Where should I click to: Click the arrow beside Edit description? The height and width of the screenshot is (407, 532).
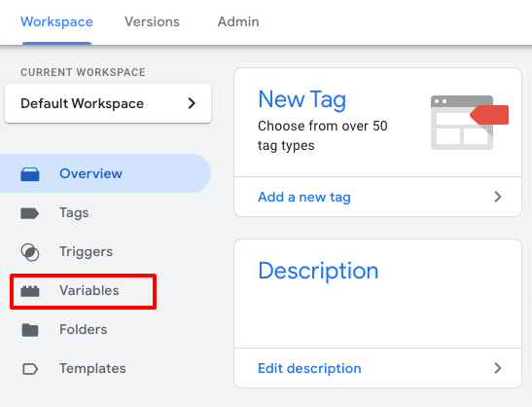498,368
